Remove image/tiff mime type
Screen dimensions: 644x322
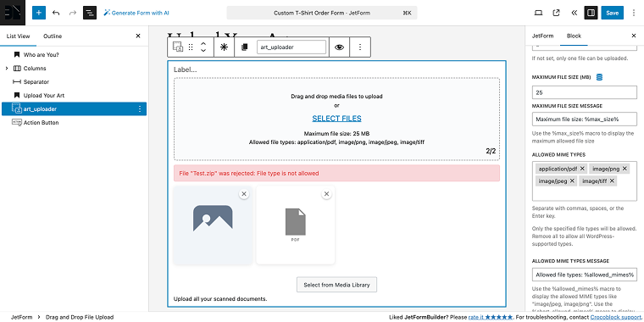tap(612, 180)
